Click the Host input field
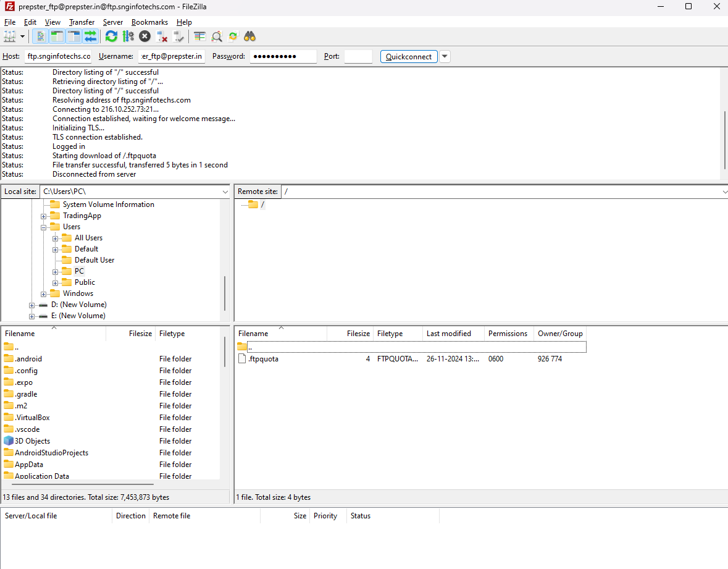This screenshot has width=728, height=569. point(58,56)
